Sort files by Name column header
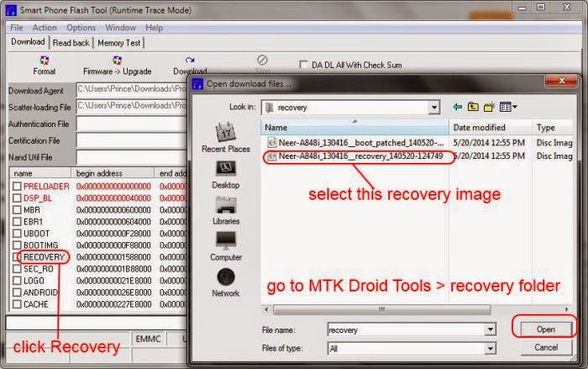The height and width of the screenshot is (369, 588). click(354, 127)
